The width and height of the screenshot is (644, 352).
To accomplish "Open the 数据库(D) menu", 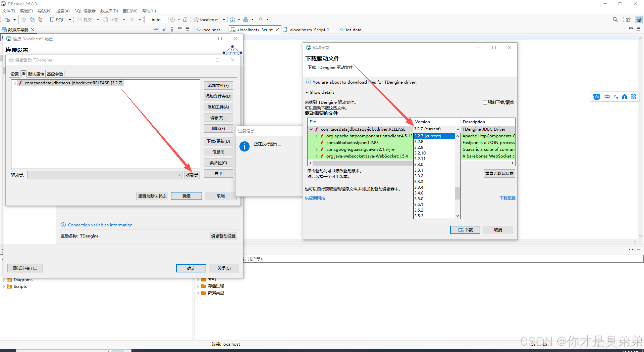I will pos(109,11).
